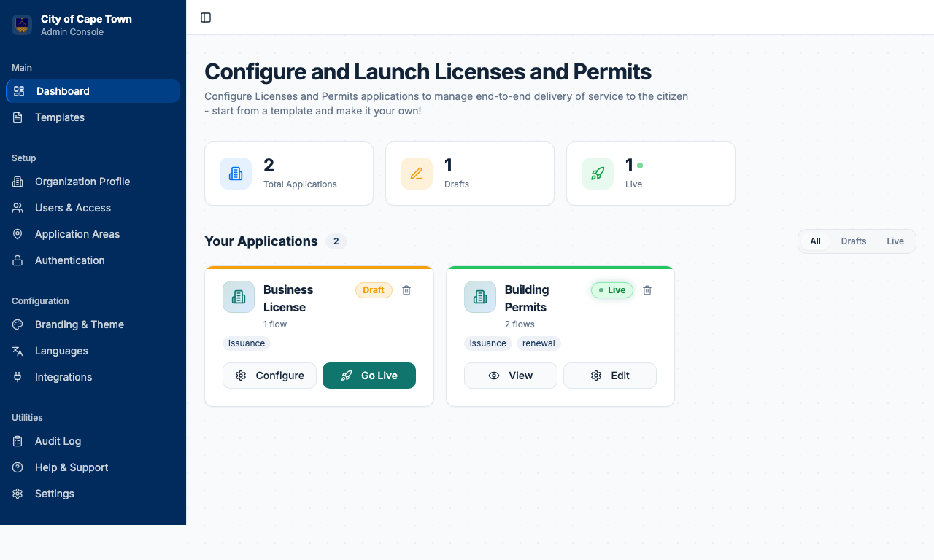
Task: Open the Dashboard page
Action: [93, 91]
